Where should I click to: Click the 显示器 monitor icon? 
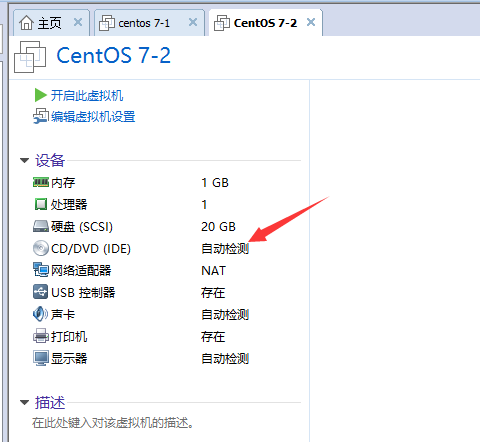click(41, 358)
